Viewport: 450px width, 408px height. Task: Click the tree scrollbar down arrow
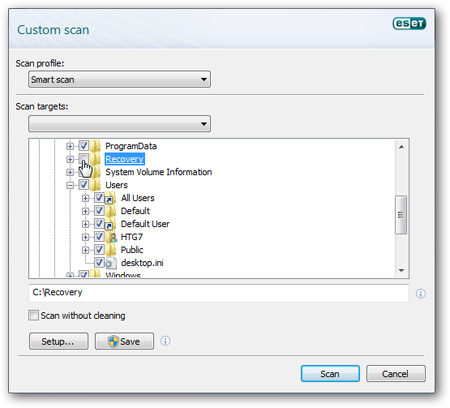click(401, 271)
